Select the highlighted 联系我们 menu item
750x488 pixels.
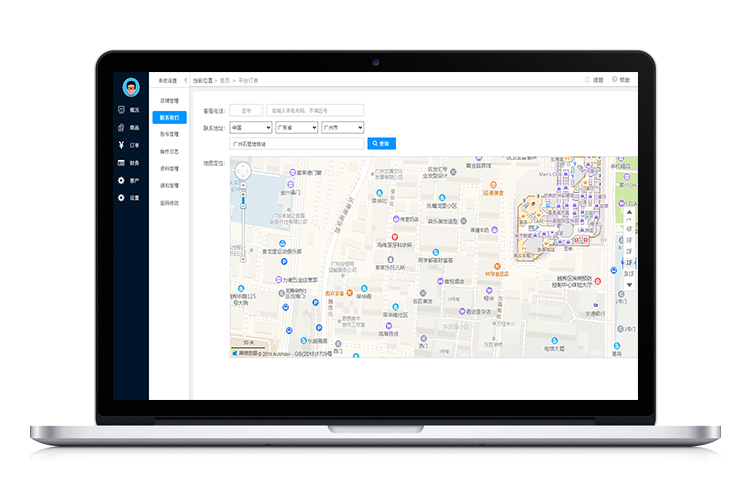169,117
